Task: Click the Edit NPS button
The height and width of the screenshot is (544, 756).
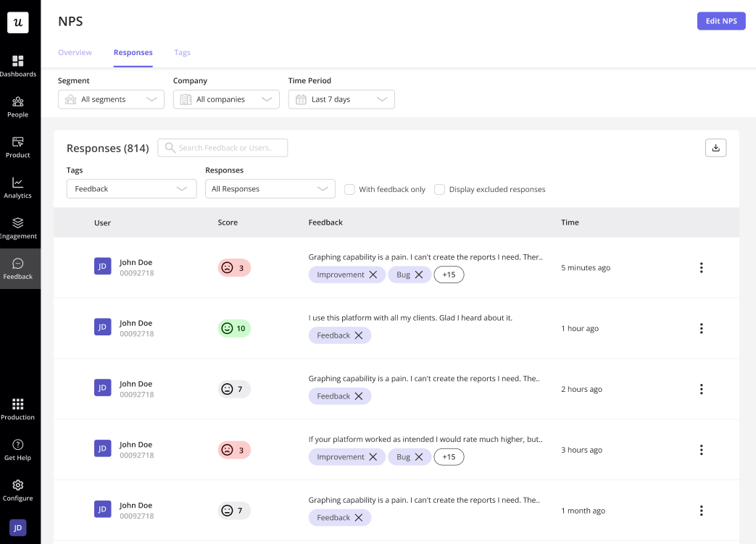Action: click(x=720, y=21)
